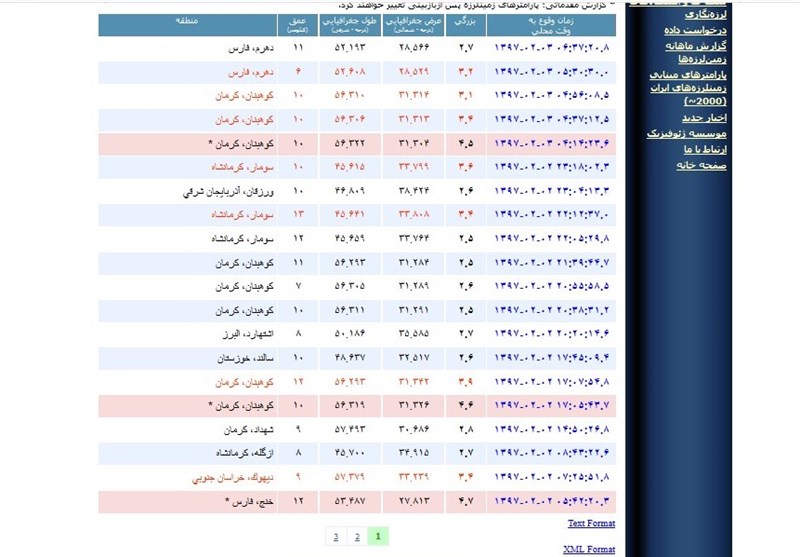800x557 pixels.
Task: Select current page 1 in pagination
Action: [x=378, y=536]
